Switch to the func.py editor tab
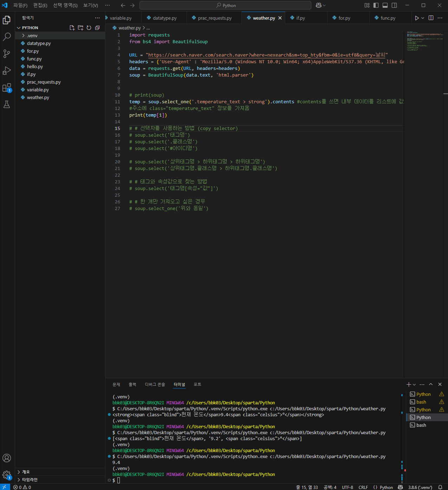This screenshot has width=448, height=490. pos(388,18)
